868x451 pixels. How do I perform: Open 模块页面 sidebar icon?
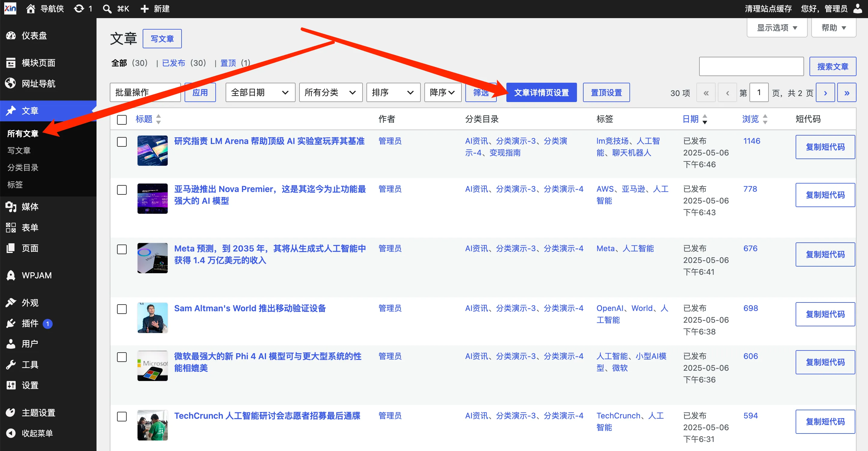[11, 63]
